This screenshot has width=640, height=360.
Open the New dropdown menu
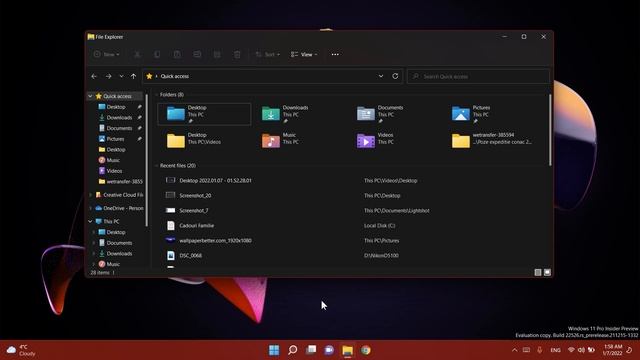[x=107, y=54]
